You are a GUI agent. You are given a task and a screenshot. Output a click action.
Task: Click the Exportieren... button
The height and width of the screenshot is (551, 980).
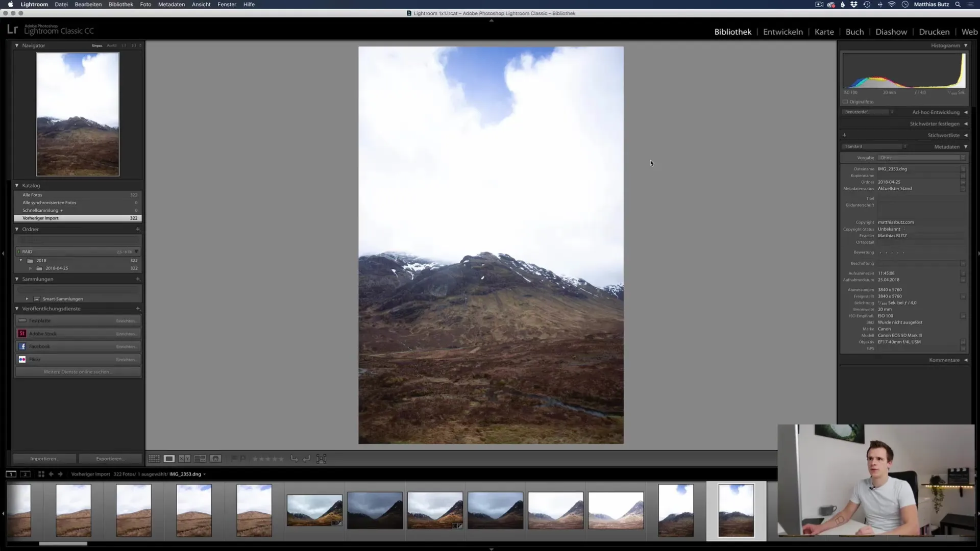[x=110, y=459]
